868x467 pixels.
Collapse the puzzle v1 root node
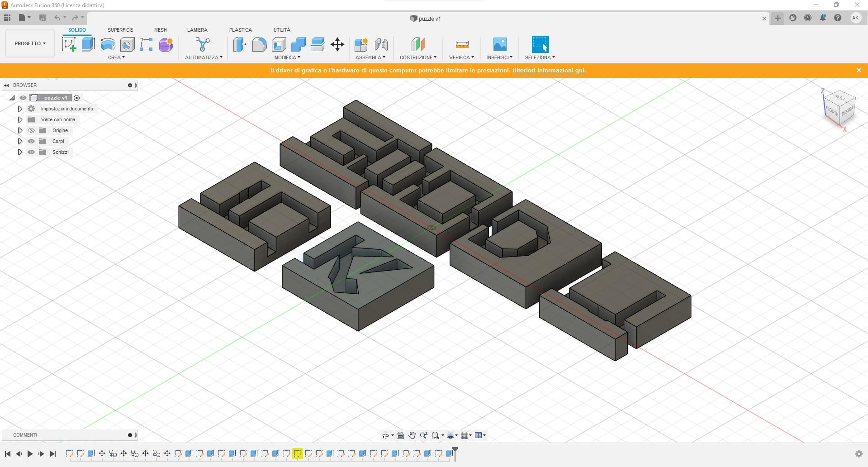click(x=12, y=98)
